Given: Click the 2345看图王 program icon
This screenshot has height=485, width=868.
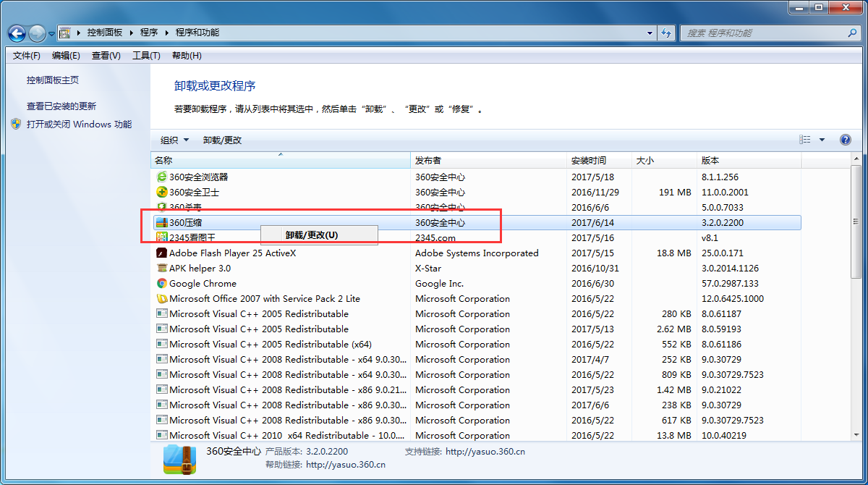Looking at the screenshot, I should click(162, 237).
